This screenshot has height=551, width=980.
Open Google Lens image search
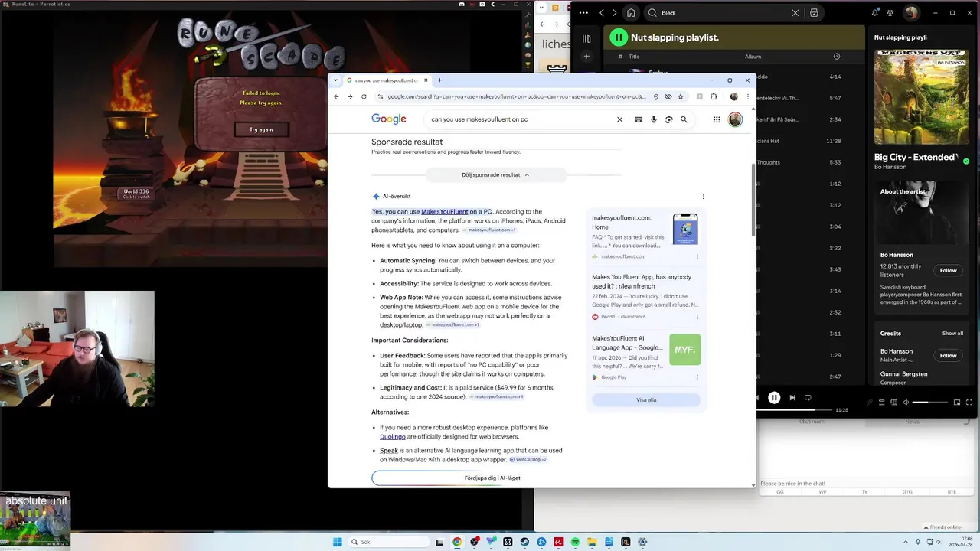point(668,119)
